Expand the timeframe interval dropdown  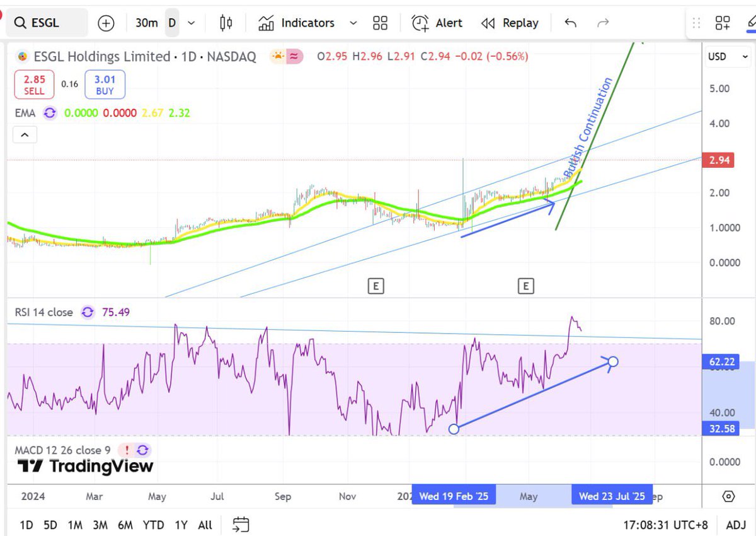[x=192, y=23]
